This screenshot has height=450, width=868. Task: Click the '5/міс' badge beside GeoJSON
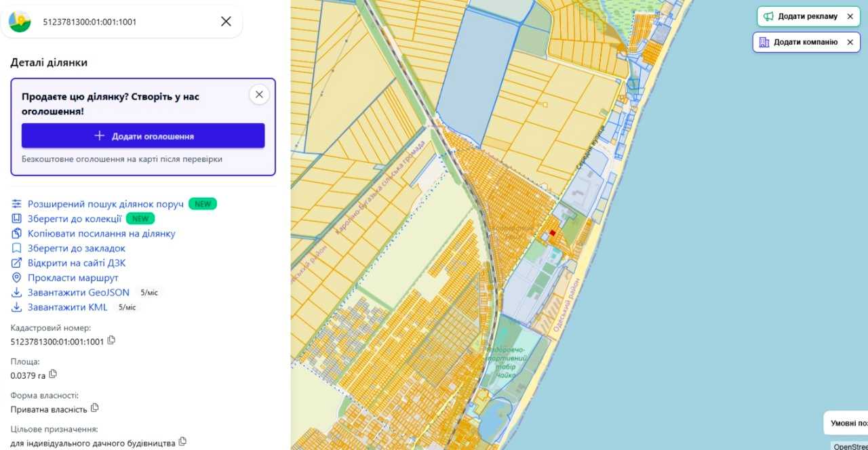149,293
